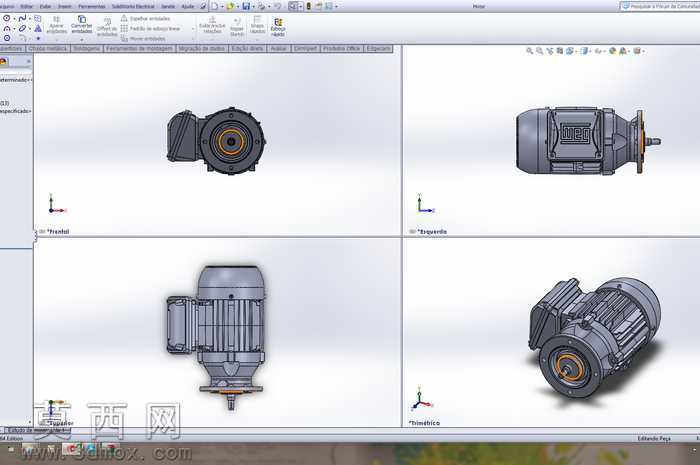Select the Circle sketch tool
The height and width of the screenshot is (465, 700).
(7, 18)
